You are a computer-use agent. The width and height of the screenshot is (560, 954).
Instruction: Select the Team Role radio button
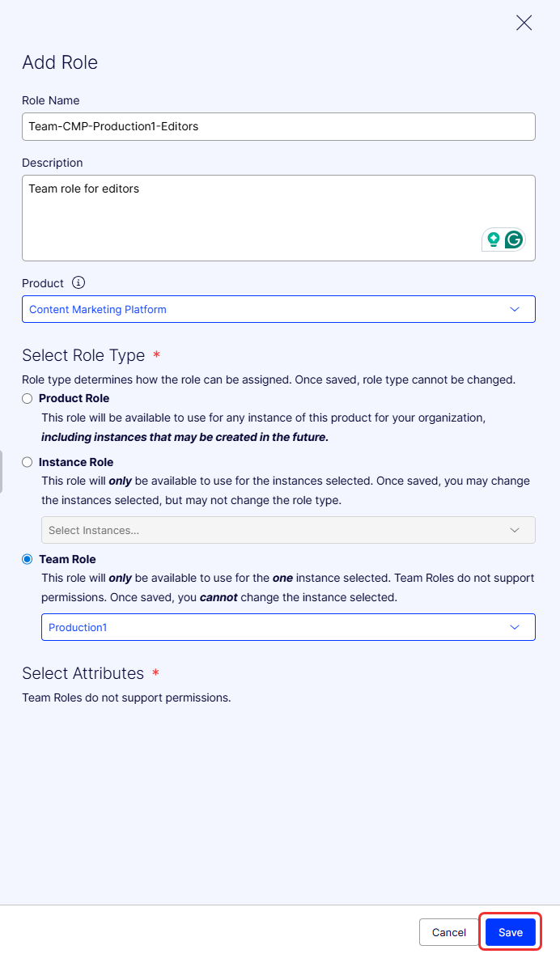coord(27,559)
